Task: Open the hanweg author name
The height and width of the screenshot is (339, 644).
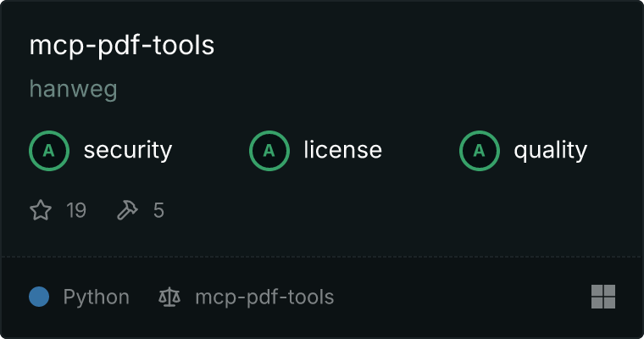Action: 73,90
